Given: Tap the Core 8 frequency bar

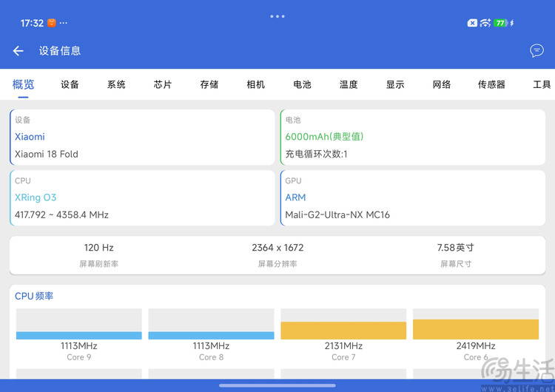Looking at the screenshot, I should tap(211, 324).
